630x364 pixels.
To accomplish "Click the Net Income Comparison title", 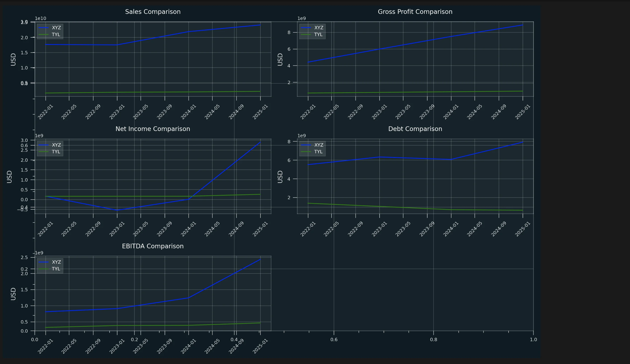I will [153, 129].
